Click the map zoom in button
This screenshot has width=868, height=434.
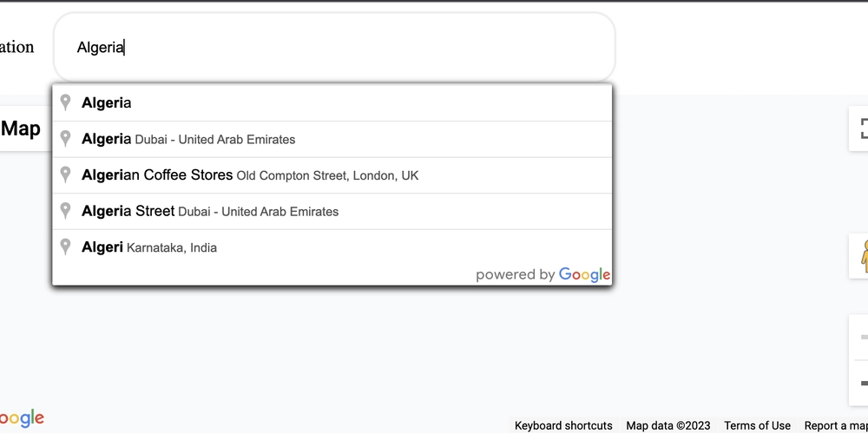click(863, 337)
